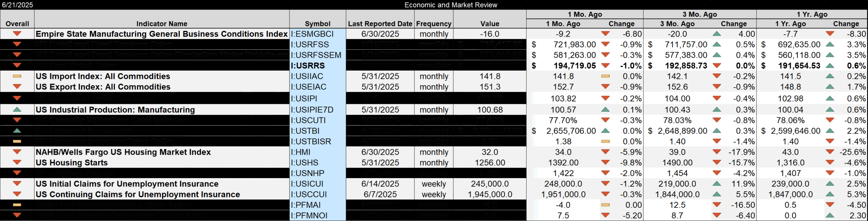Viewport: 868px width, 221px height.
Task: Select the US Export Index: All Commodities cell
Action: [x=103, y=87]
